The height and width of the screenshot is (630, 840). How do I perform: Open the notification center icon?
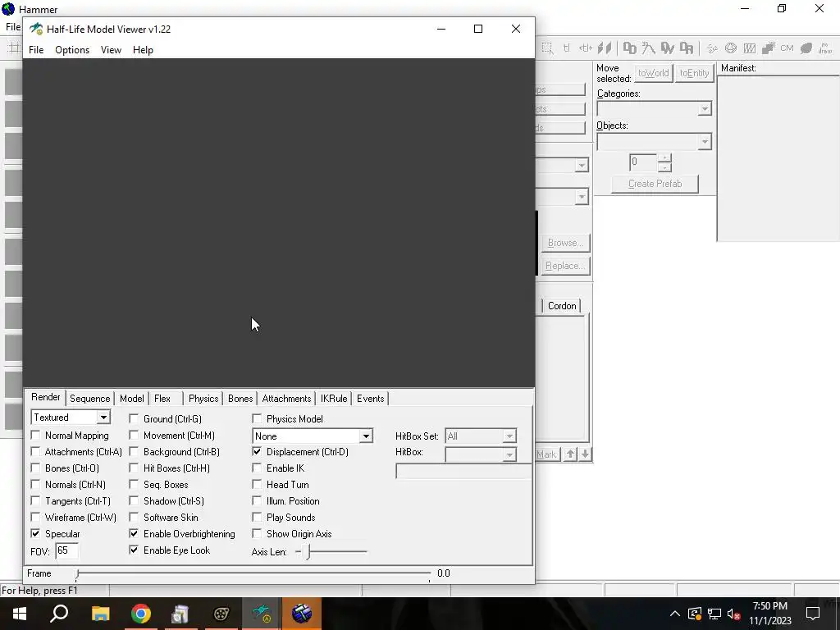[813, 614]
